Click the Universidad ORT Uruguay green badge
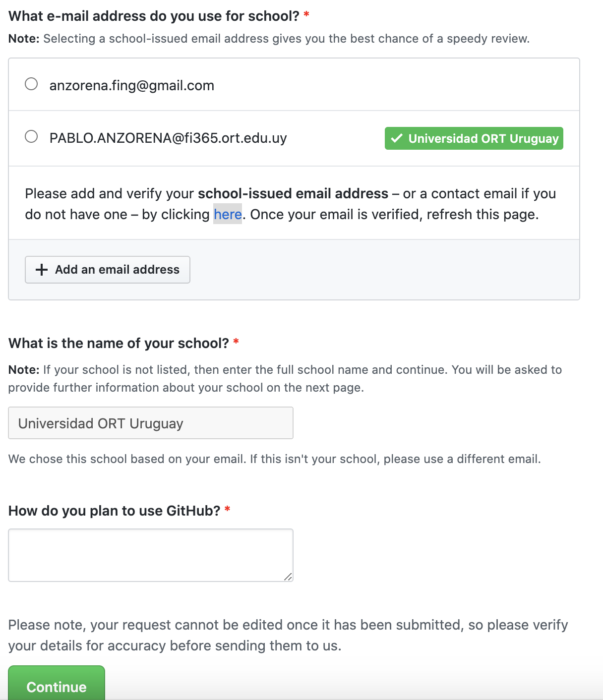 (x=474, y=138)
